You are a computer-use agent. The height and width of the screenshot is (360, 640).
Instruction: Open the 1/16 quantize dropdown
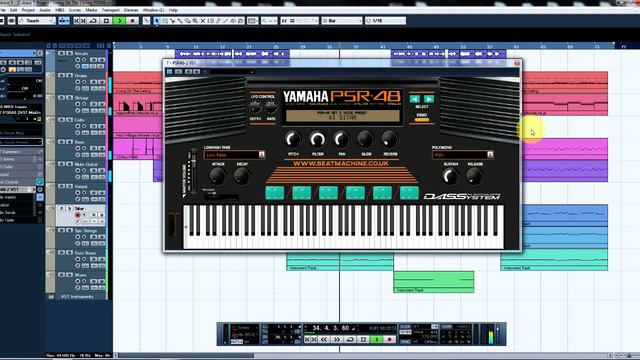(x=385, y=20)
